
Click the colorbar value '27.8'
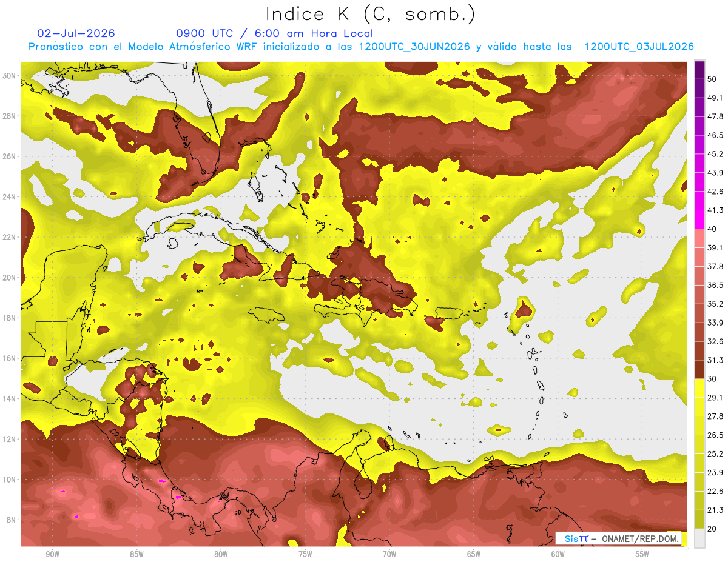715,416
